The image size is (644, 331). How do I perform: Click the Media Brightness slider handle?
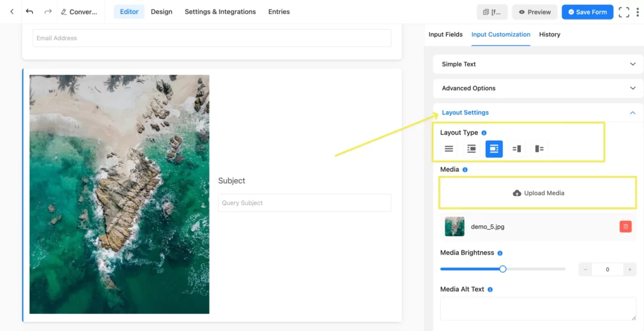(502, 269)
